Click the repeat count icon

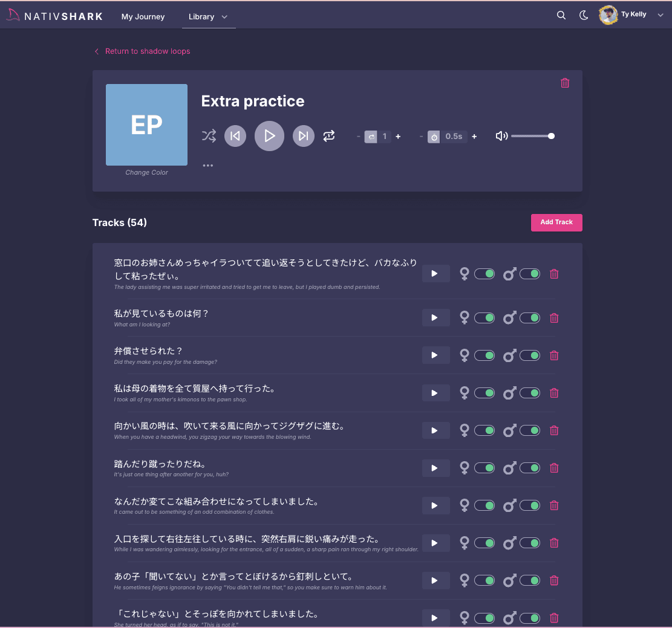pyautogui.click(x=371, y=137)
